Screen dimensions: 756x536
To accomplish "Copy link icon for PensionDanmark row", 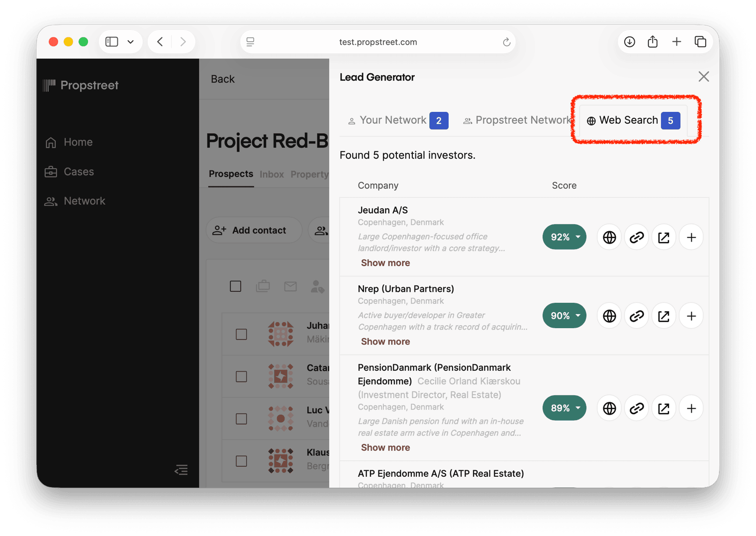I will (x=637, y=408).
